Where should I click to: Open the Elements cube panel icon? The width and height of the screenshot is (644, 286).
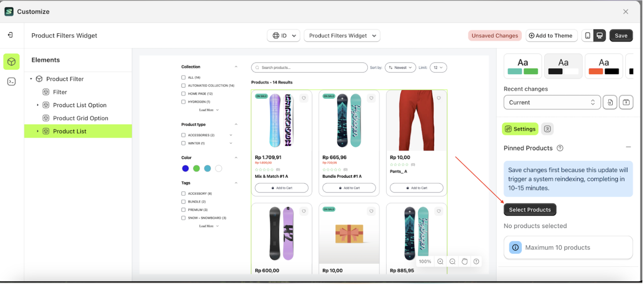12,62
